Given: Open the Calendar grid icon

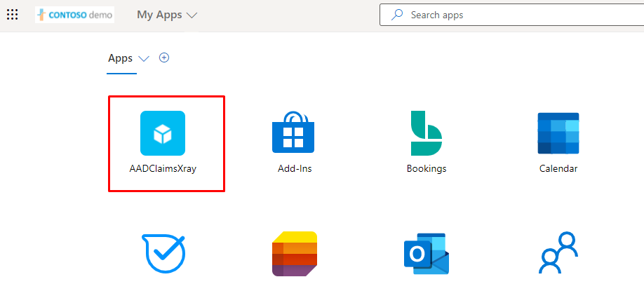Looking at the screenshot, I should click(558, 133).
